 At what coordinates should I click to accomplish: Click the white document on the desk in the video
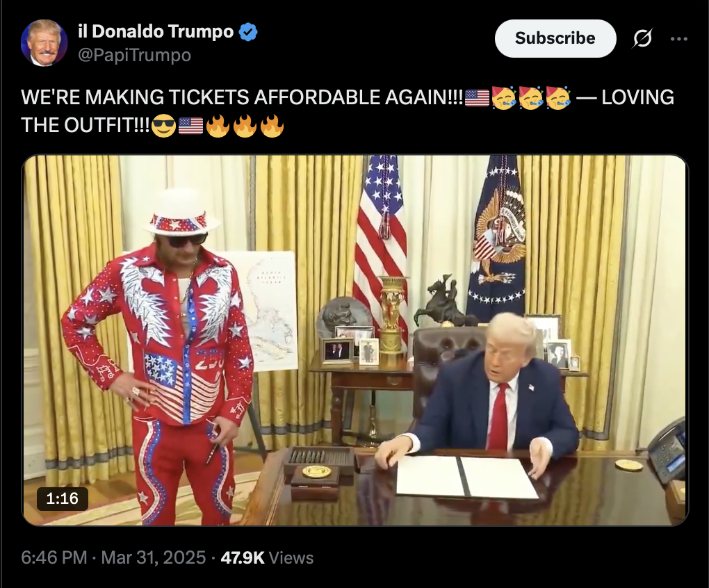point(467,477)
